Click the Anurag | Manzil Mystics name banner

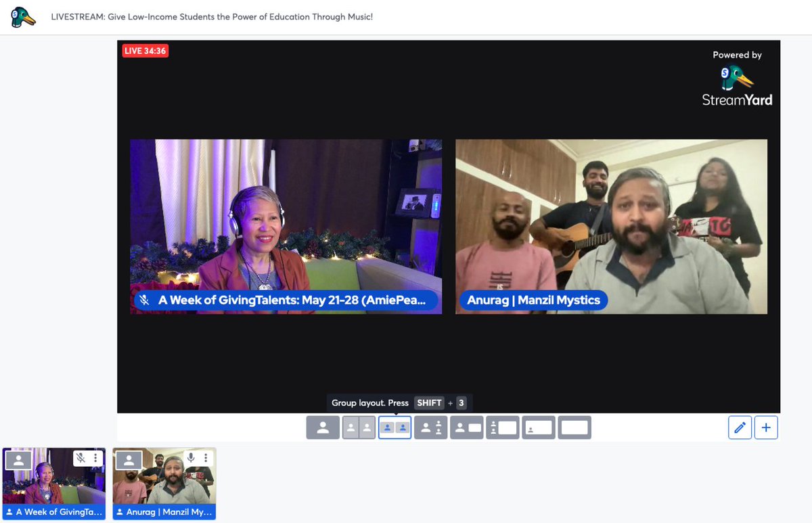coord(534,300)
